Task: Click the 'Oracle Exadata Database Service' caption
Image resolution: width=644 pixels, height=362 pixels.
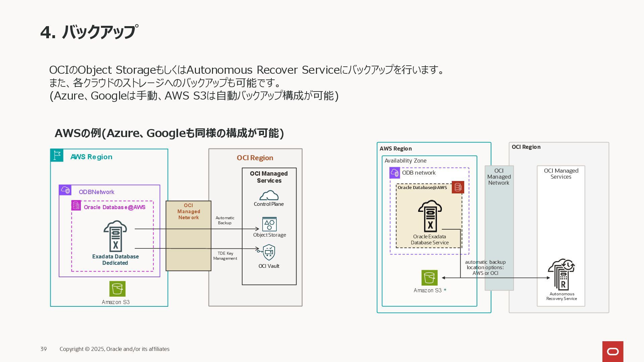Action: click(x=430, y=240)
